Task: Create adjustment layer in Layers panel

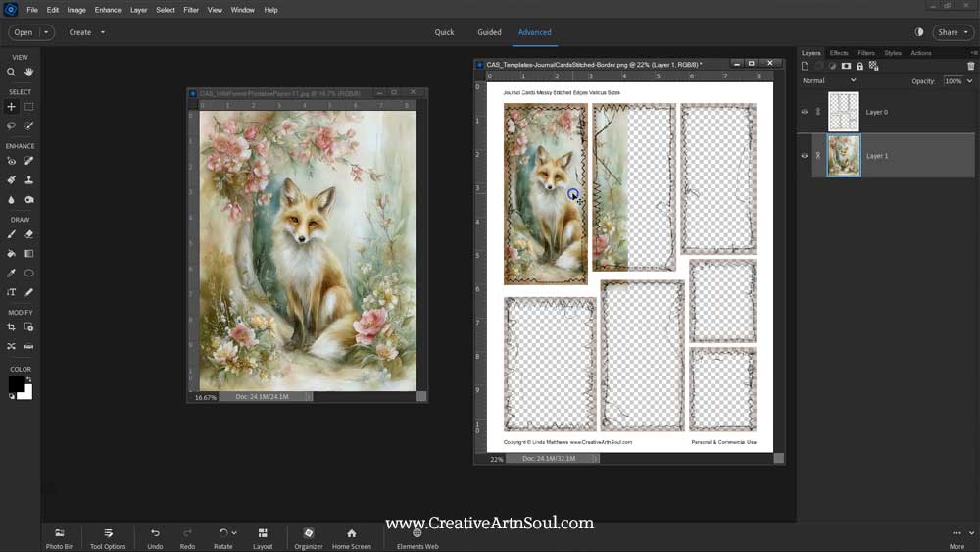Action: point(832,66)
